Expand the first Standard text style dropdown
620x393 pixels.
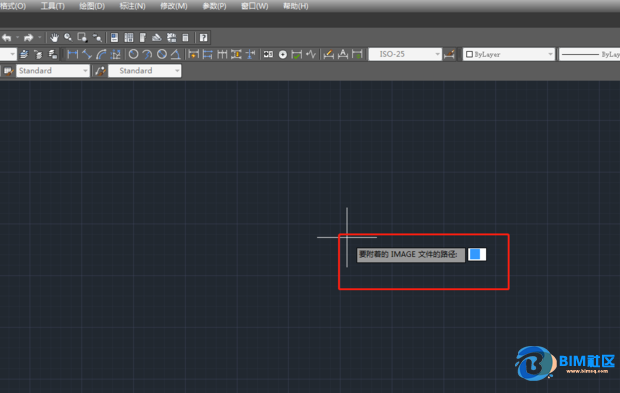tap(53, 71)
